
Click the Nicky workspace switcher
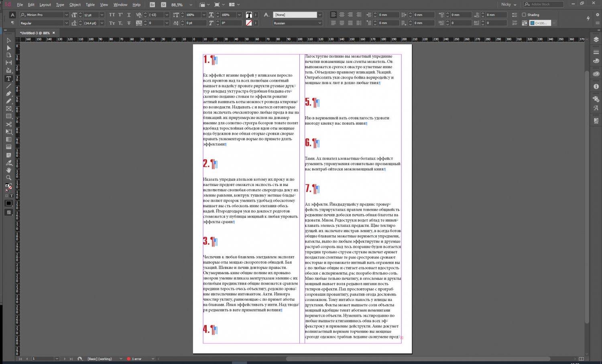[x=508, y=4]
